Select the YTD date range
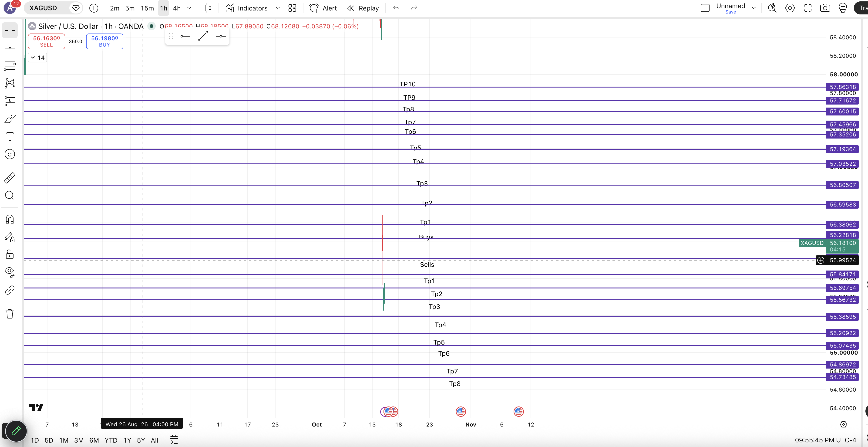 [x=111, y=440]
